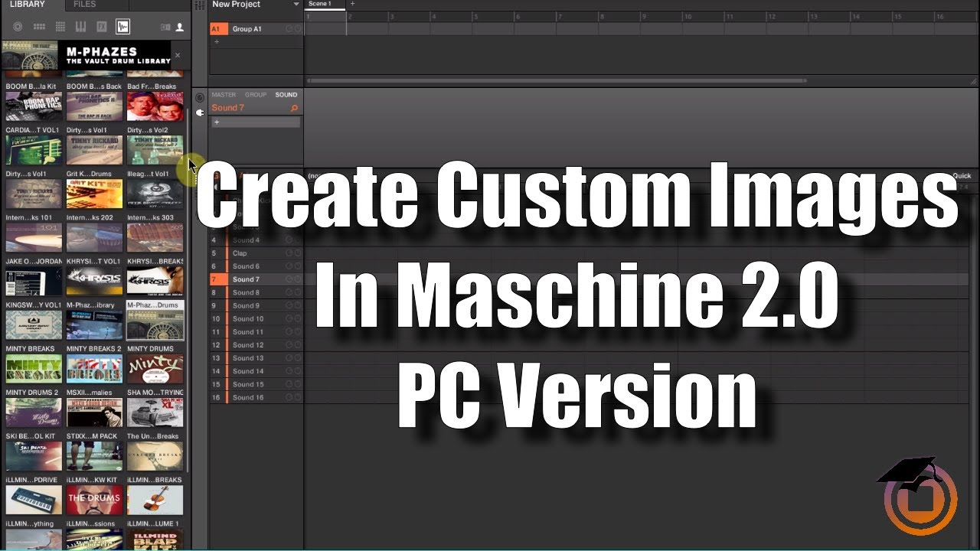Solo the Sound 8 row
Screen dimensions: 980x551
(298, 292)
